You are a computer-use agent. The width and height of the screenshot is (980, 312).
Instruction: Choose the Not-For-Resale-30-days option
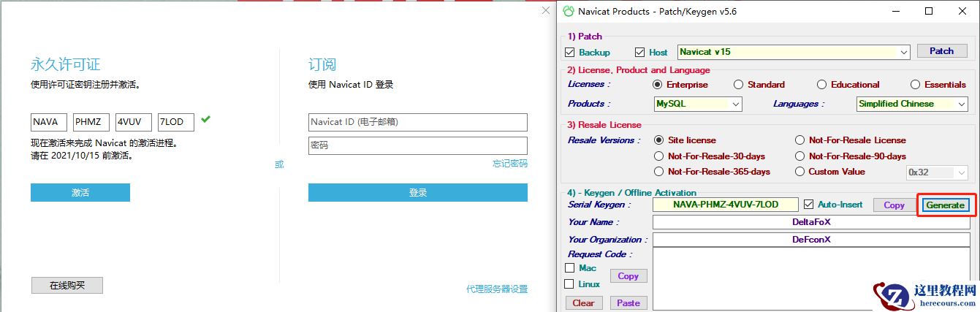click(x=658, y=156)
